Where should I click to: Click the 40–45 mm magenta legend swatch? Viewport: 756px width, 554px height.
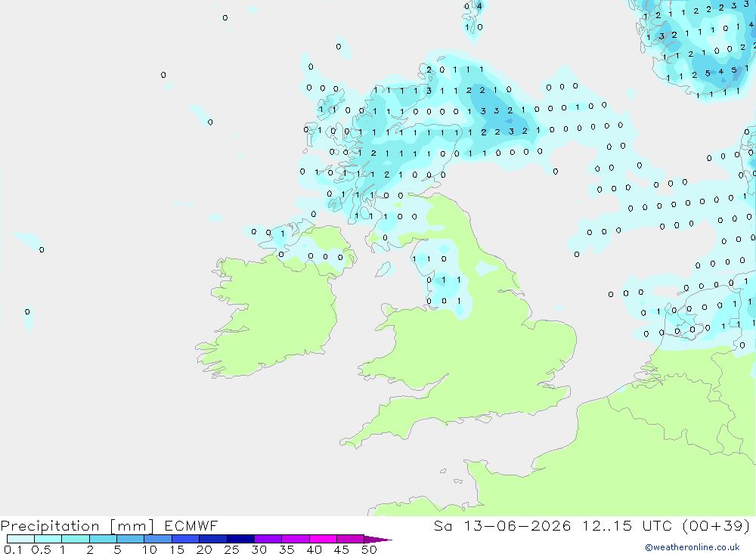click(323, 539)
